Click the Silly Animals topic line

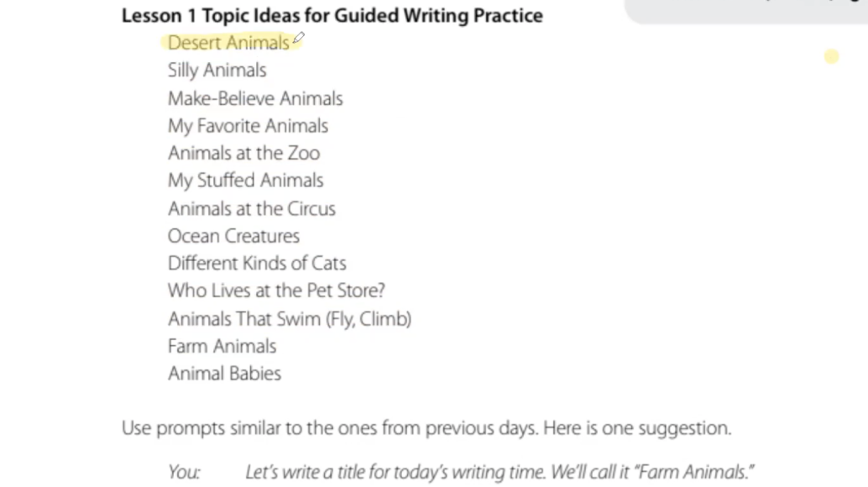217,71
